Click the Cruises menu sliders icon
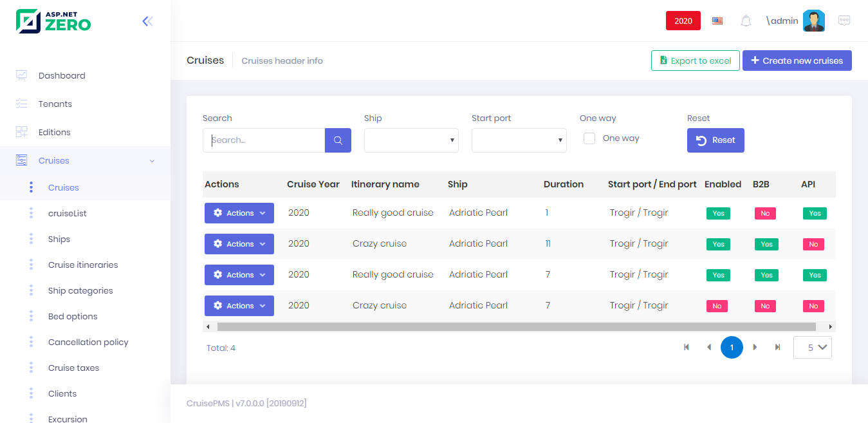The image size is (868, 423). (21, 160)
